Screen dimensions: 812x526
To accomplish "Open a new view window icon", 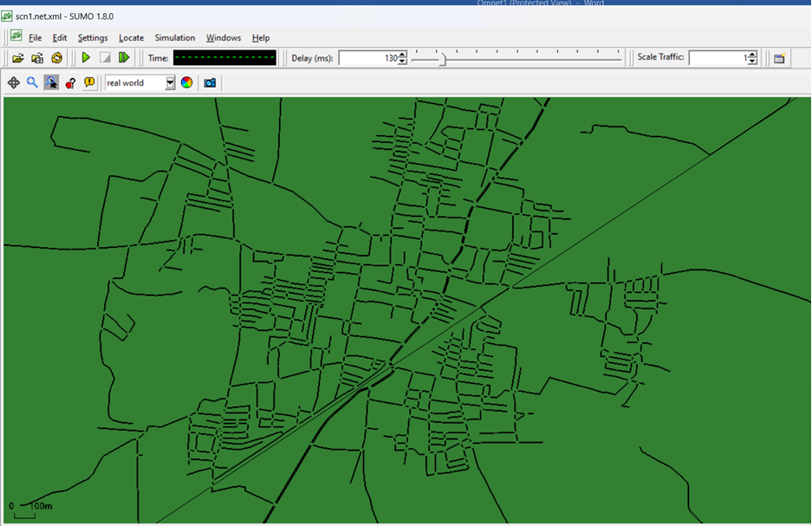I will (779, 58).
